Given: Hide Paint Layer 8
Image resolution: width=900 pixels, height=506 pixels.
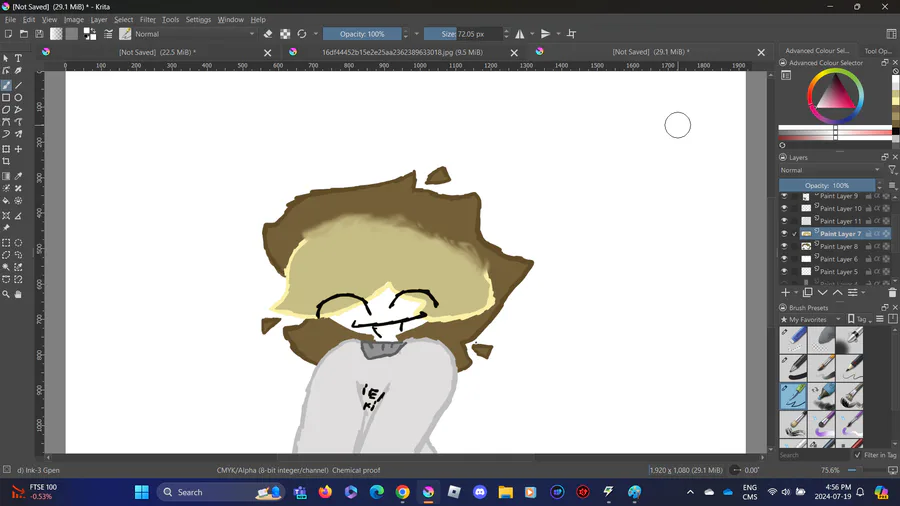Looking at the screenshot, I should pos(784,246).
